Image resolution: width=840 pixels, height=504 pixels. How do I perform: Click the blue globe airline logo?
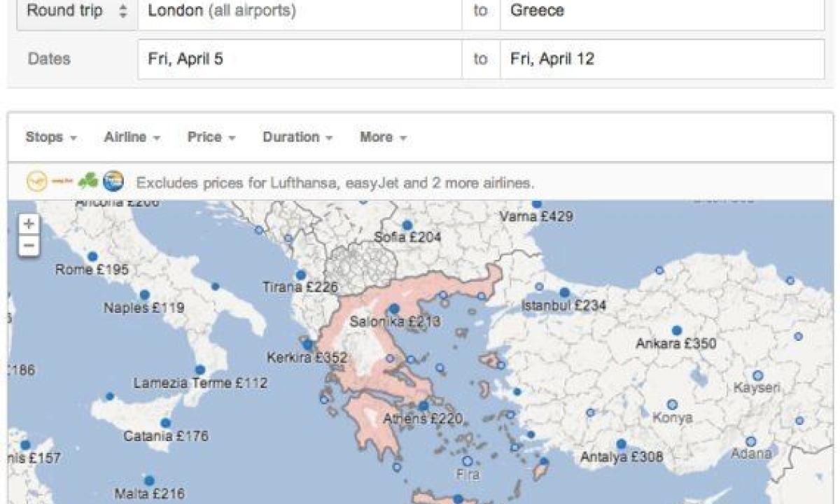pyautogui.click(x=113, y=182)
